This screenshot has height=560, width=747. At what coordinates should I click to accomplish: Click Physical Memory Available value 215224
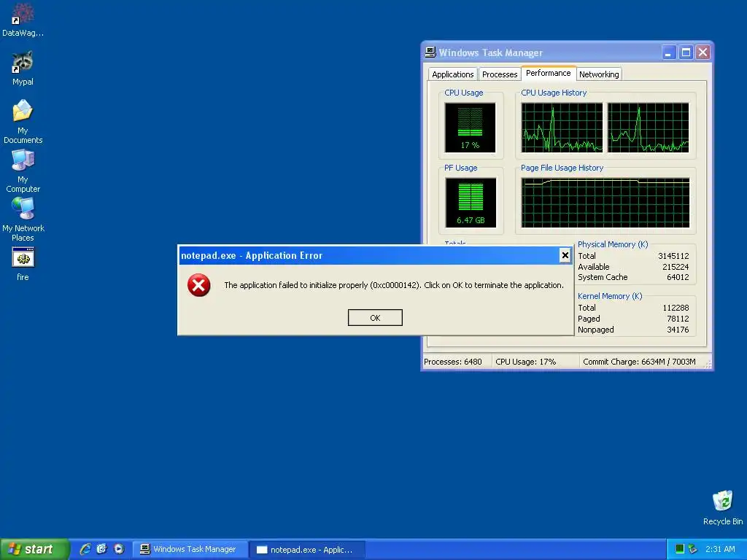pos(676,267)
